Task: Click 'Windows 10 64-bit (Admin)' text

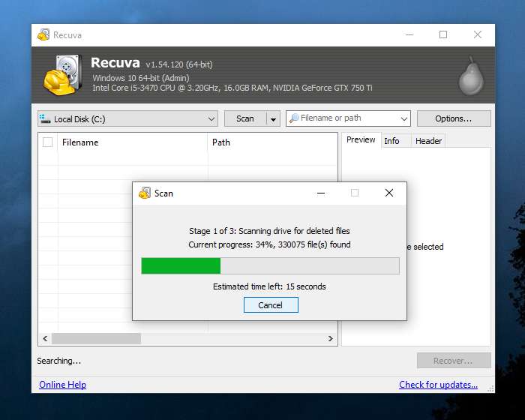Action: point(141,78)
